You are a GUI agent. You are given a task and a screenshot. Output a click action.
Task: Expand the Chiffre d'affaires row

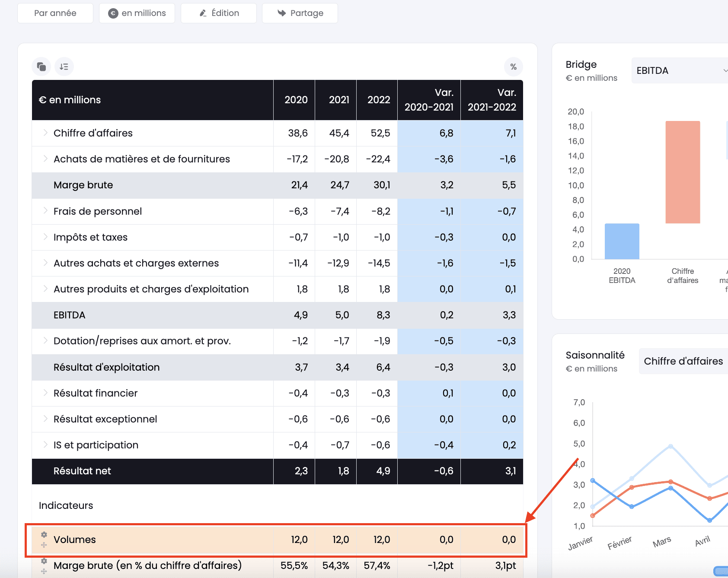coord(45,133)
